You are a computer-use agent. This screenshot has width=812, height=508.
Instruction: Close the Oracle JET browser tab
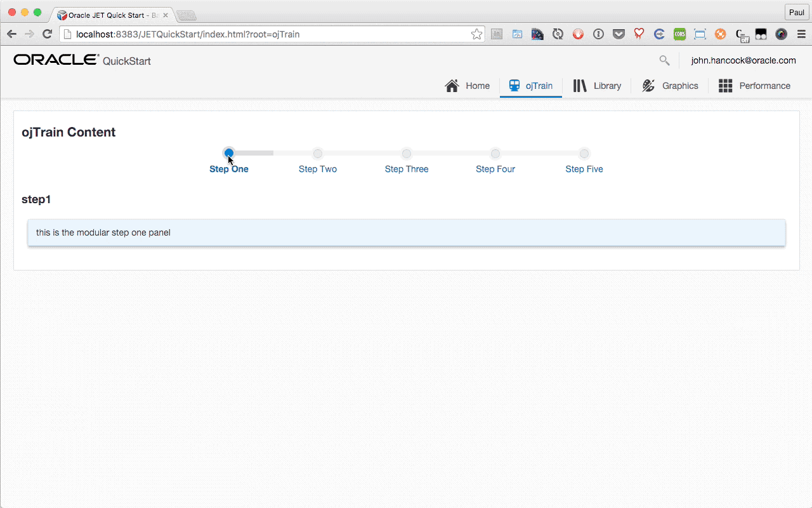click(166, 15)
